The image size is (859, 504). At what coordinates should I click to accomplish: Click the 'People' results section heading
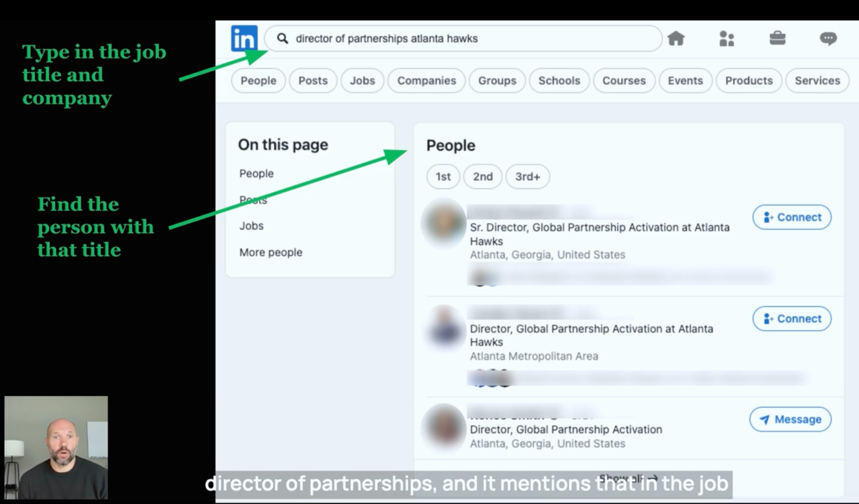pos(451,145)
